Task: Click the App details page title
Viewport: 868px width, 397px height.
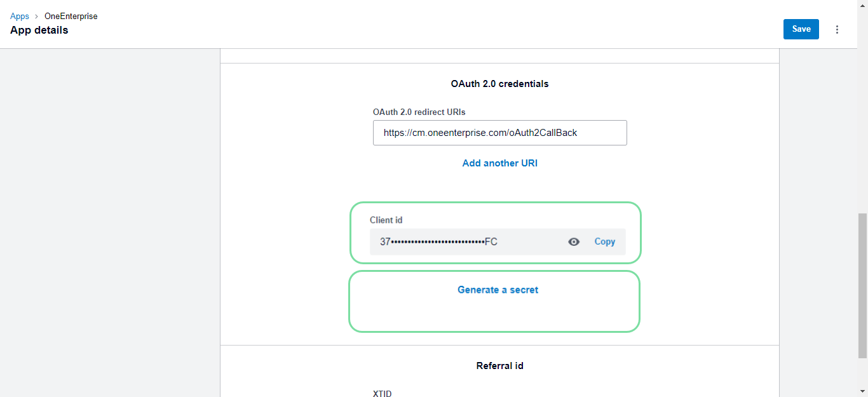Action: [x=39, y=30]
